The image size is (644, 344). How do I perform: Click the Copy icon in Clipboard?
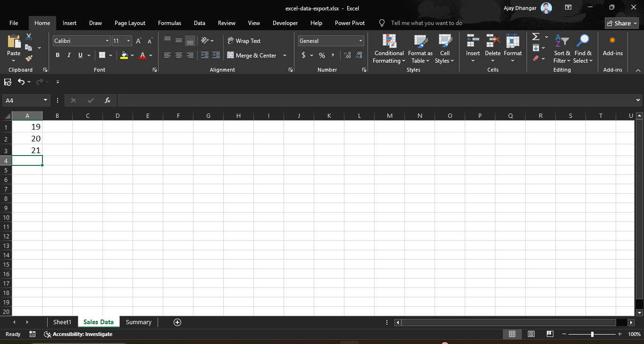[x=29, y=48]
